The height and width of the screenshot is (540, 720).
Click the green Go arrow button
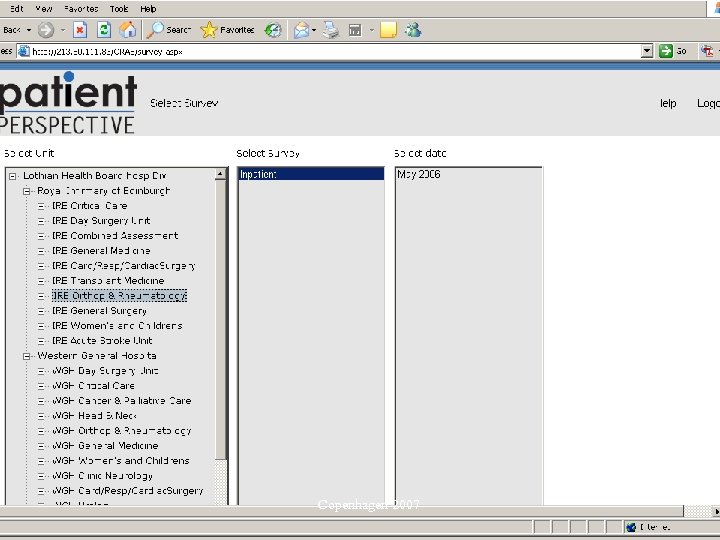coord(665,51)
